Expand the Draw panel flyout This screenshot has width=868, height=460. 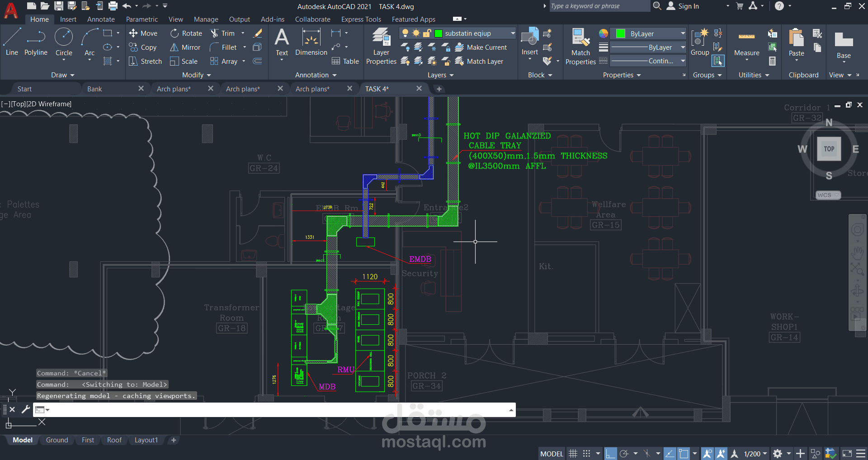point(62,75)
